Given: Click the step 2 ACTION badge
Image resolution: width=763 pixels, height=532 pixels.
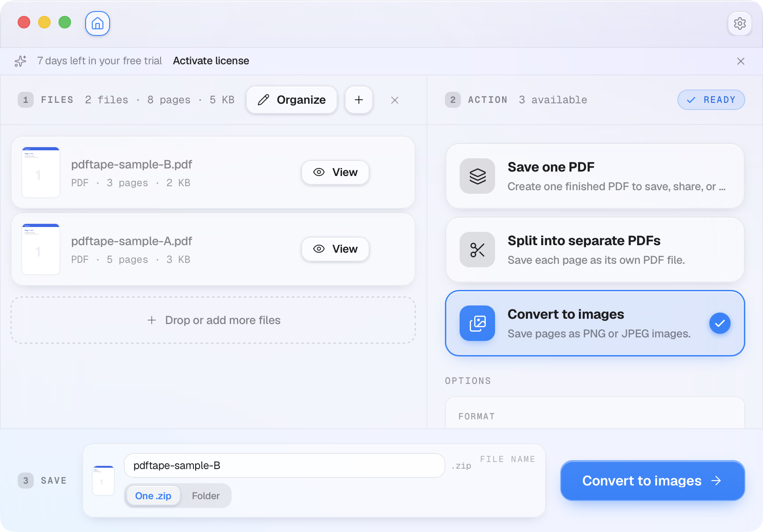Looking at the screenshot, I should 453,100.
